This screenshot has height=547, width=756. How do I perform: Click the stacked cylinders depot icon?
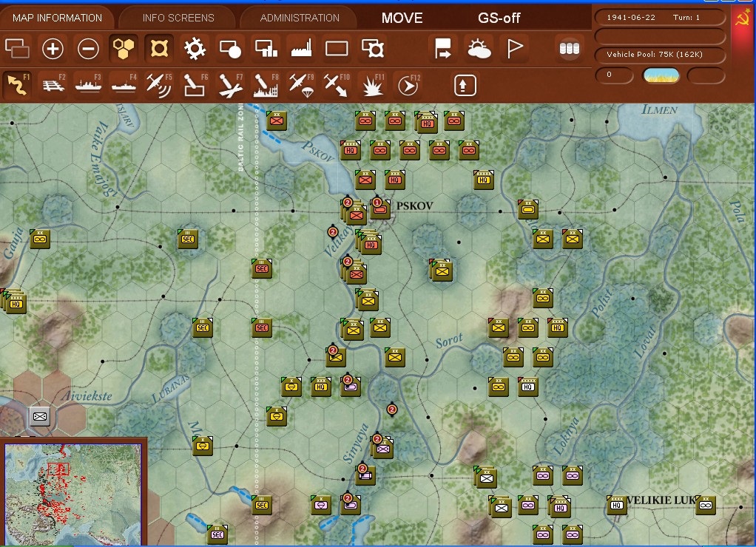[570, 49]
